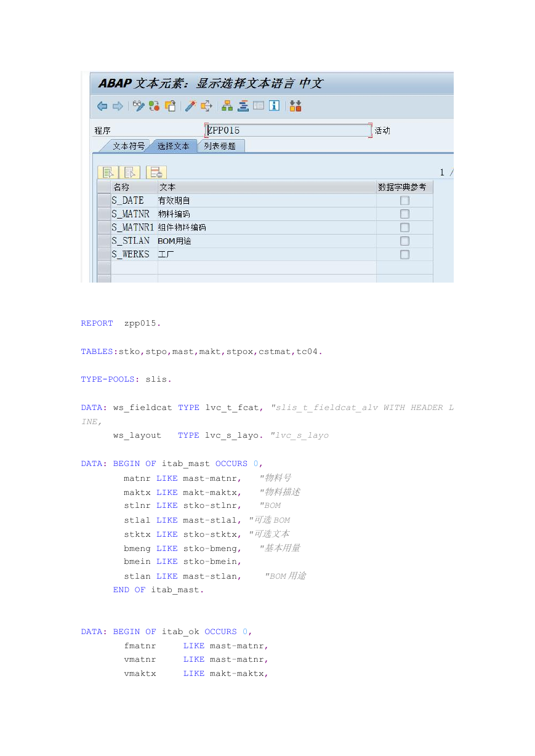
Task: Click the S_WERKS name cell
Action: [134, 255]
